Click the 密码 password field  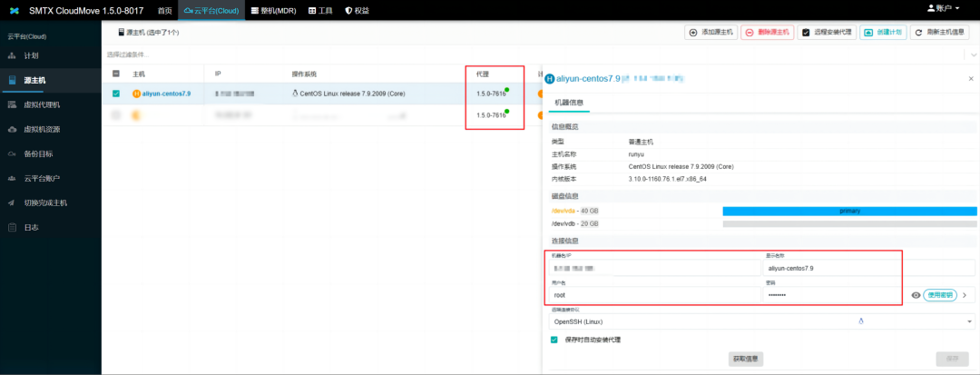click(x=832, y=295)
